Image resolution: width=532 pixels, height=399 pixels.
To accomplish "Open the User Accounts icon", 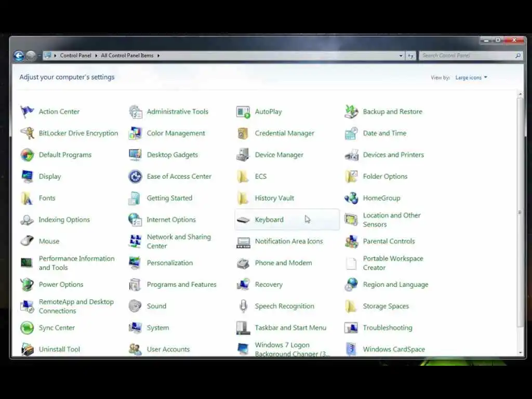I will [135, 349].
